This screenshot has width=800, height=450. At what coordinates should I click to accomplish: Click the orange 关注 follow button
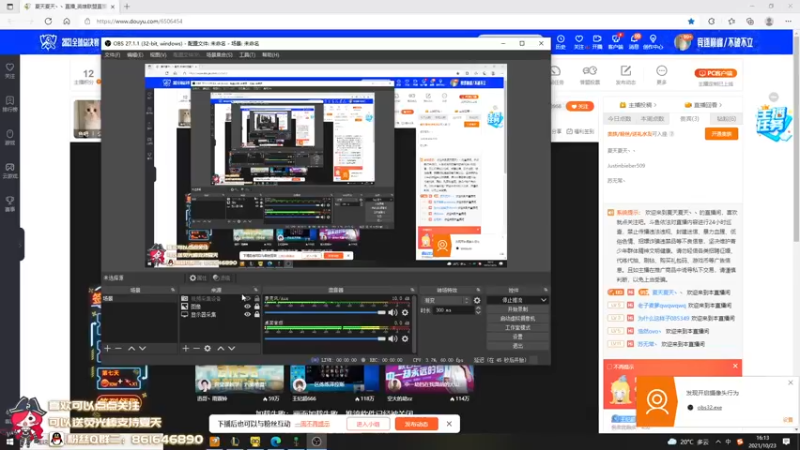pos(580,106)
